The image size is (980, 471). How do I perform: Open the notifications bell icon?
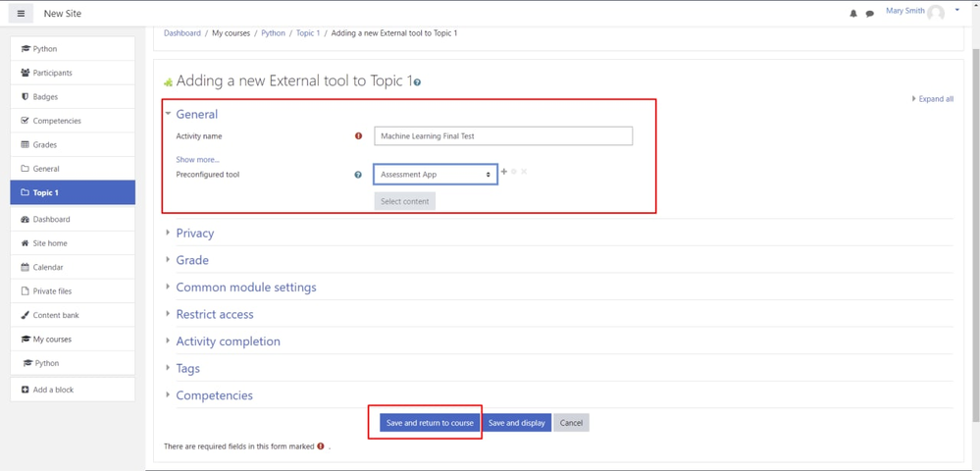coord(853,14)
